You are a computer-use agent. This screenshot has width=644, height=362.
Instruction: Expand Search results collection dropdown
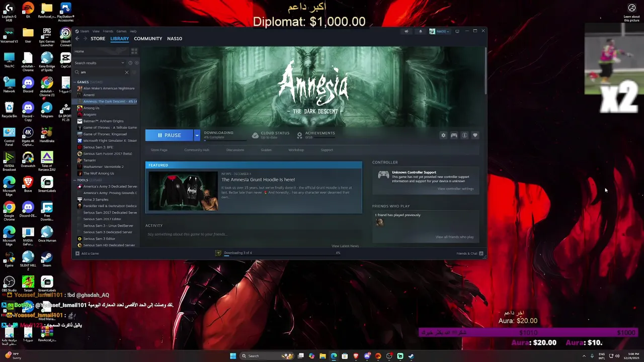point(123,63)
